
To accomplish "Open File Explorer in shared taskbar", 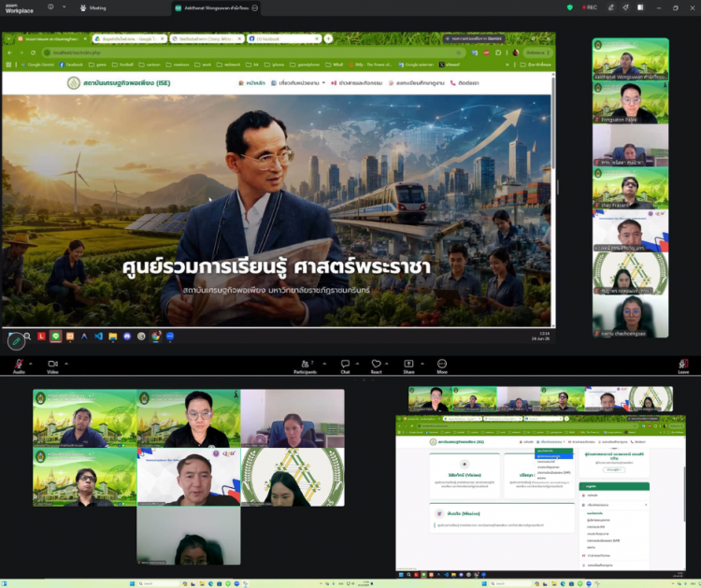I will pyautogui.click(x=113, y=337).
